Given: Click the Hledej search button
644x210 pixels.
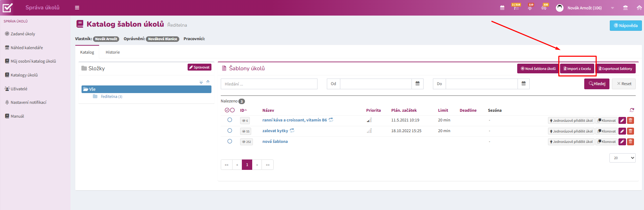Looking at the screenshot, I should click(x=597, y=84).
